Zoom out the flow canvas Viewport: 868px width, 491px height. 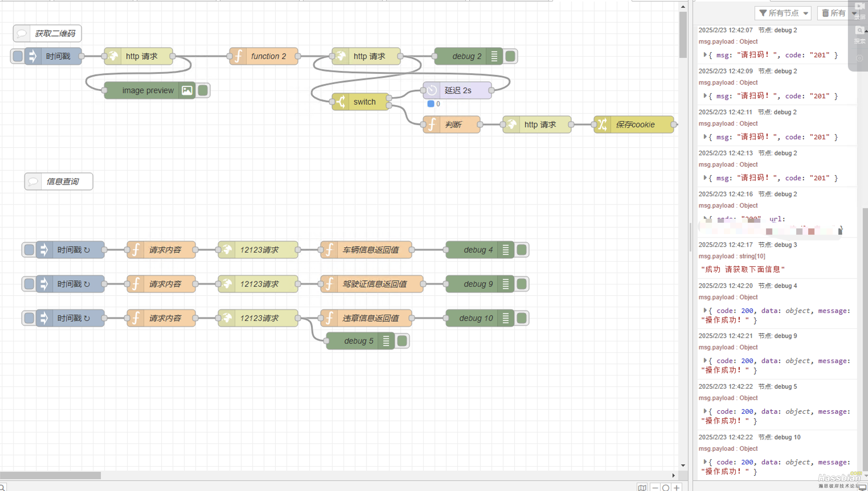coord(655,488)
